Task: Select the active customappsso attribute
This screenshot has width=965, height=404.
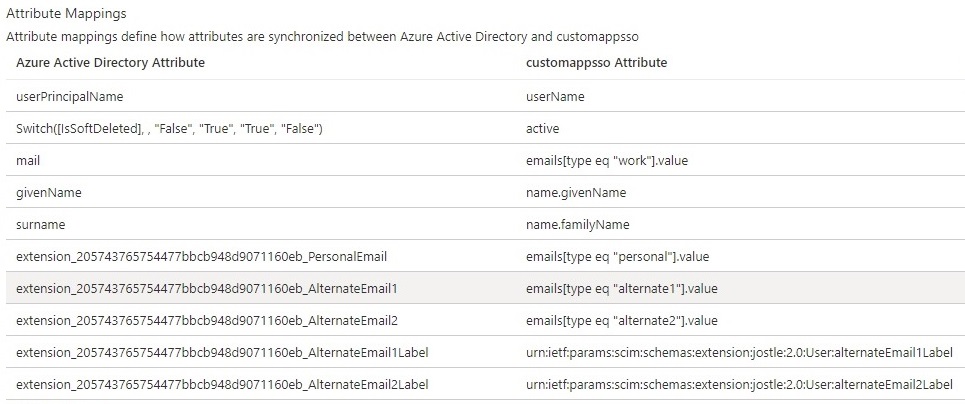Action: click(x=542, y=129)
